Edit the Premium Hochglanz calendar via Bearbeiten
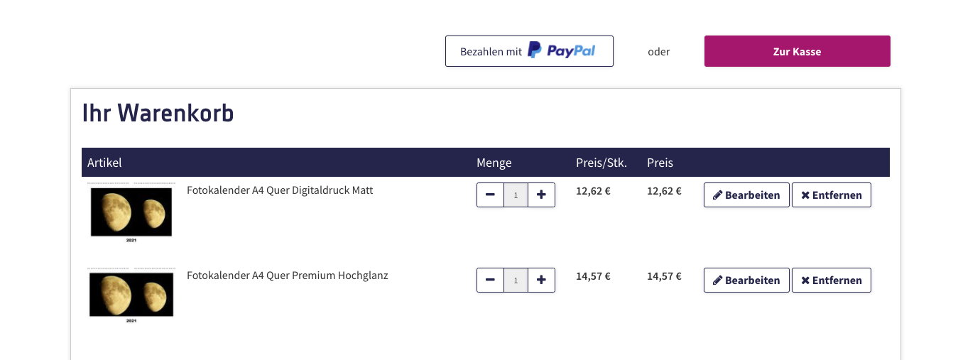The height and width of the screenshot is (360, 980). (x=746, y=280)
